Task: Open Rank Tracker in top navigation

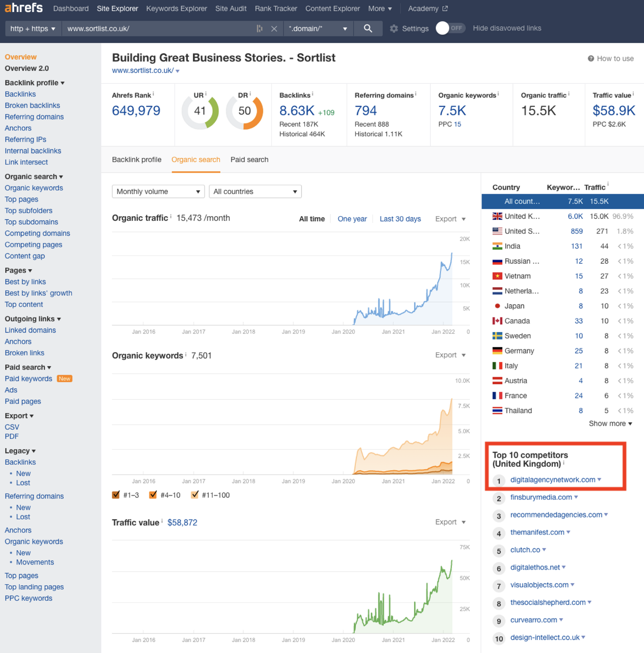Action: pos(276,9)
